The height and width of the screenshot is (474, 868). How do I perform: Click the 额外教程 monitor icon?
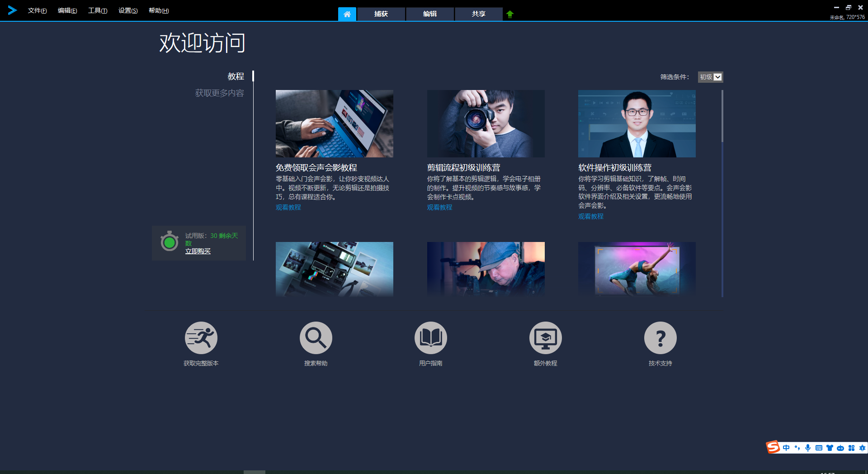pyautogui.click(x=545, y=338)
